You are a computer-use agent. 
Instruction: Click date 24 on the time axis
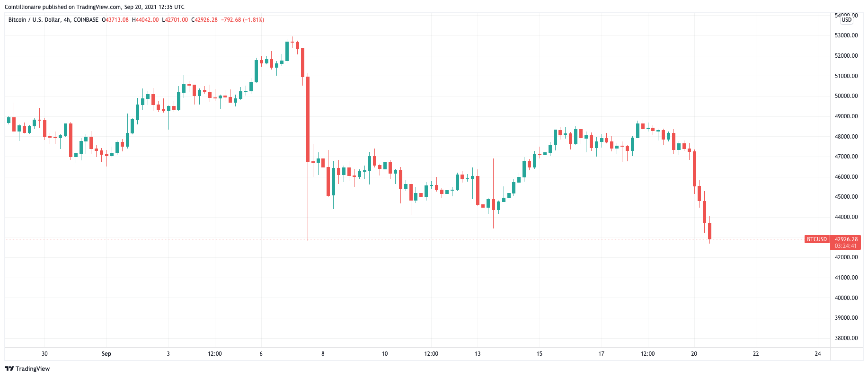point(818,354)
